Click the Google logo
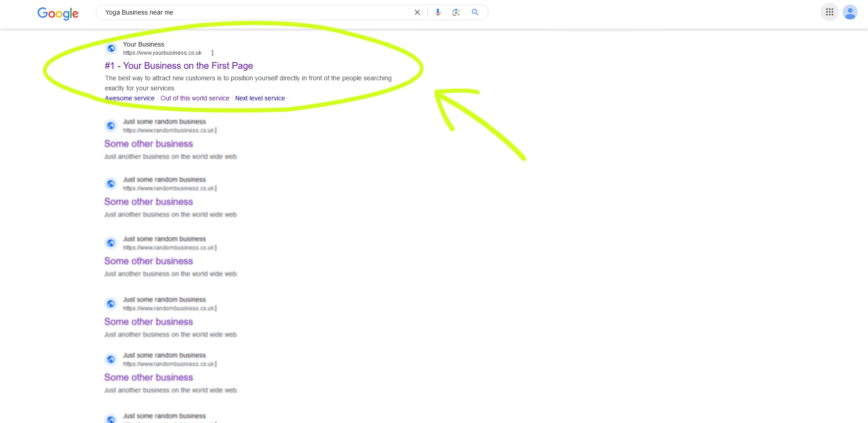 tap(58, 13)
